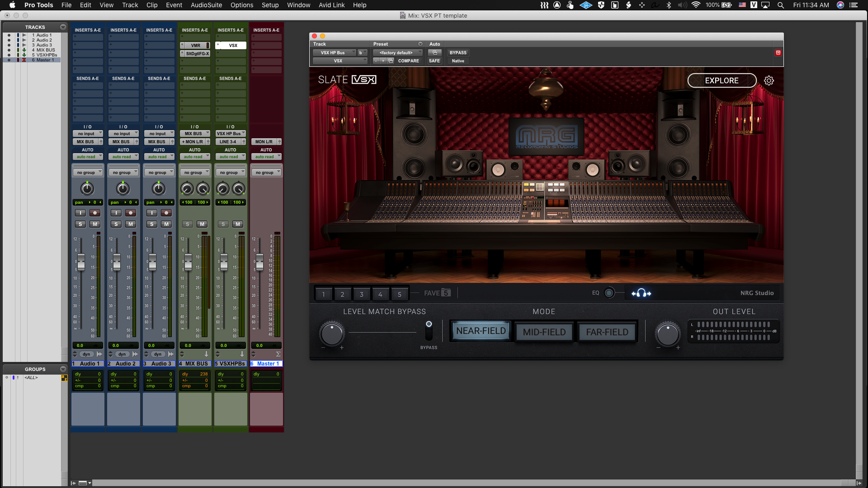Open the AudioSuite menu
The height and width of the screenshot is (488, 868).
[x=206, y=5]
